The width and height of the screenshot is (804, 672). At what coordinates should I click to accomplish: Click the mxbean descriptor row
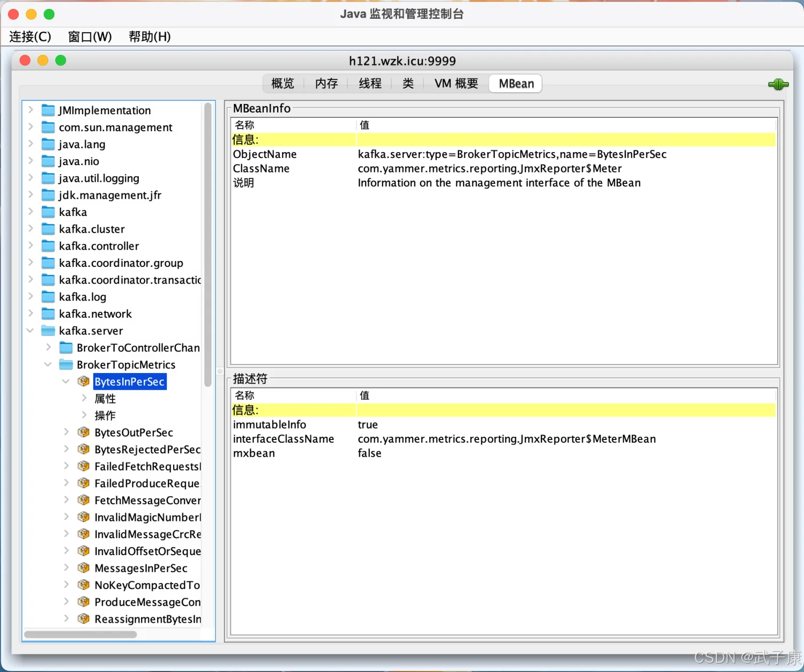click(x=503, y=453)
